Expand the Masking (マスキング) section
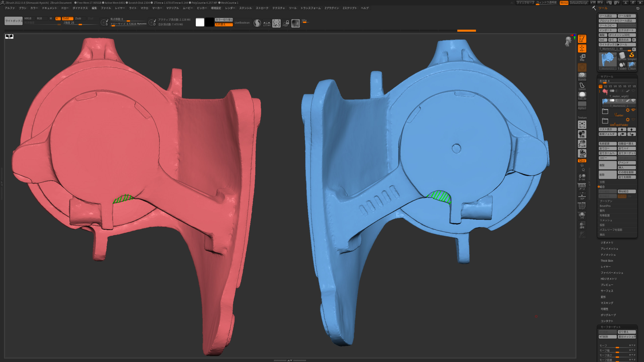Viewport: 644px width, 362px height. 607,303
